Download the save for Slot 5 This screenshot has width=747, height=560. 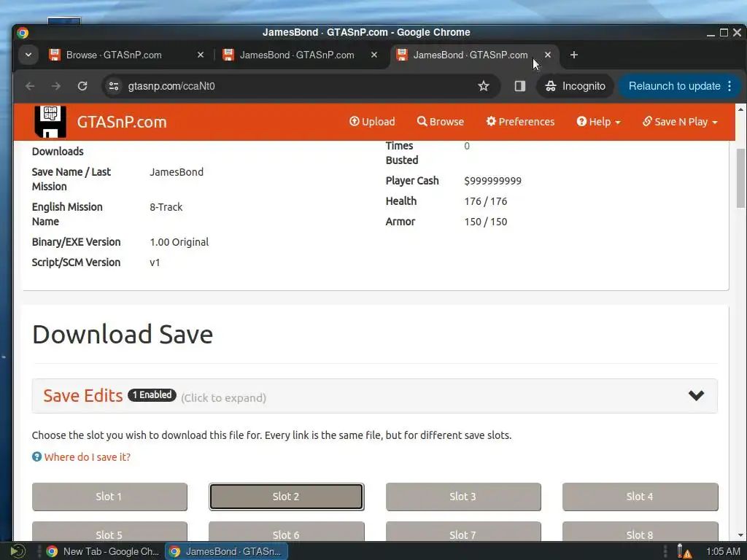point(109,532)
